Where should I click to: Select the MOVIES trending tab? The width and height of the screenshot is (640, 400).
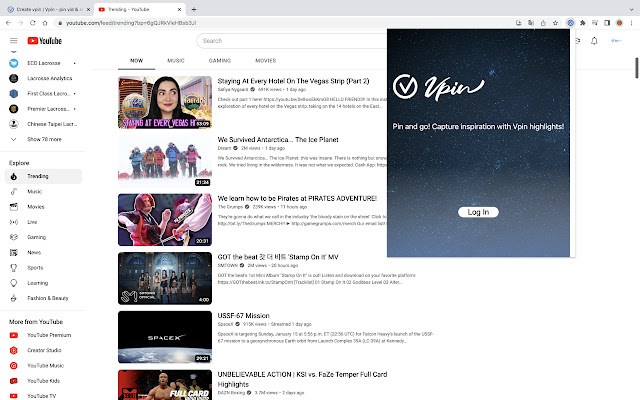pos(266,60)
